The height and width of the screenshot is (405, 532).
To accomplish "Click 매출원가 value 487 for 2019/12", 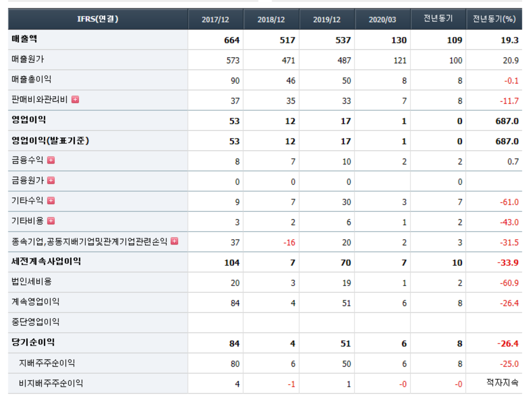I will click(344, 60).
